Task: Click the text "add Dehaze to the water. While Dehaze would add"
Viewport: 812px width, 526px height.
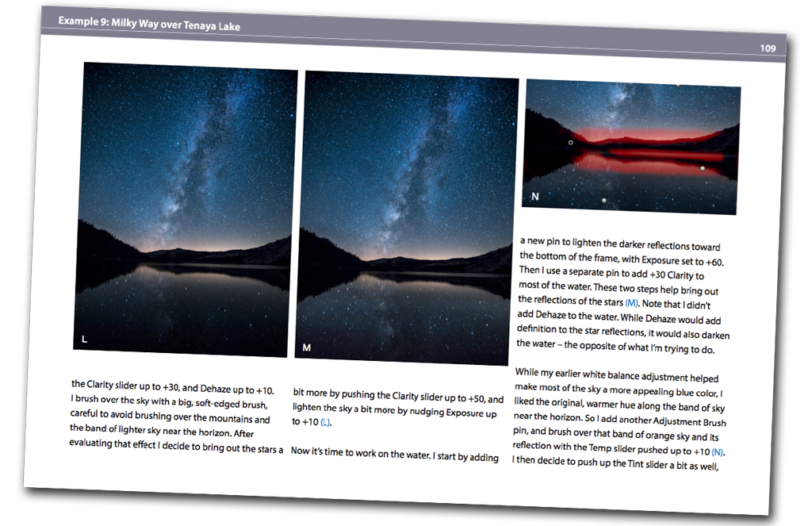Action: (619, 317)
